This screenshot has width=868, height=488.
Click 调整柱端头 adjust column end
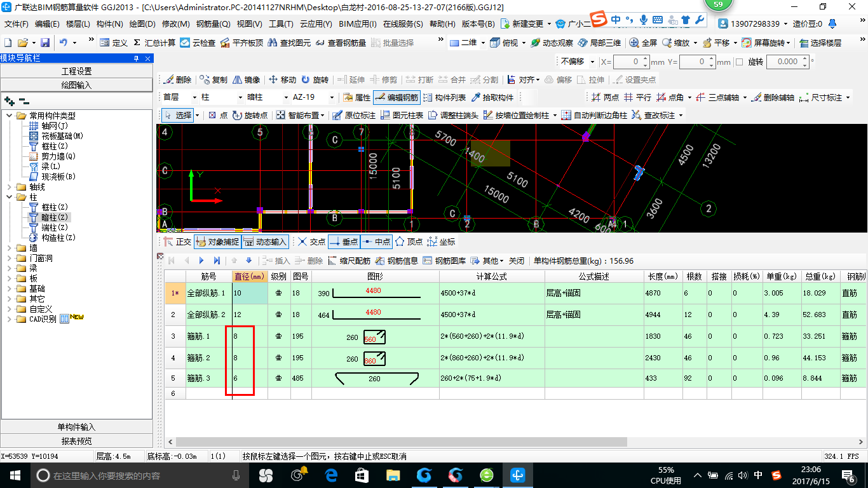pyautogui.click(x=453, y=115)
